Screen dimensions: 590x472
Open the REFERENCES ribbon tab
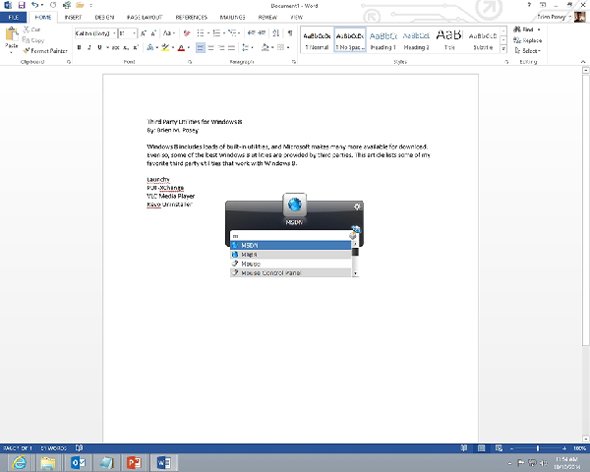pos(191,17)
